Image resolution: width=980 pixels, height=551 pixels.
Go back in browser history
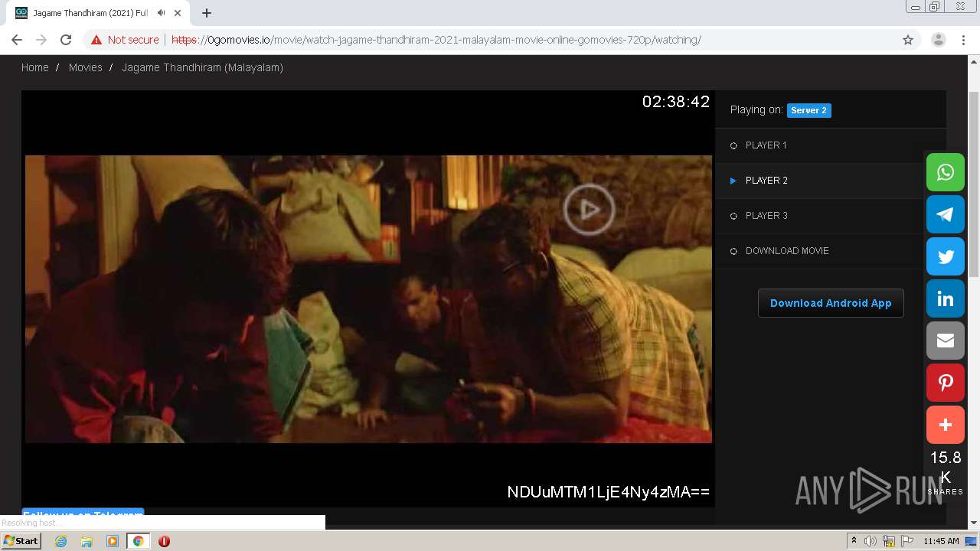pyautogui.click(x=17, y=40)
